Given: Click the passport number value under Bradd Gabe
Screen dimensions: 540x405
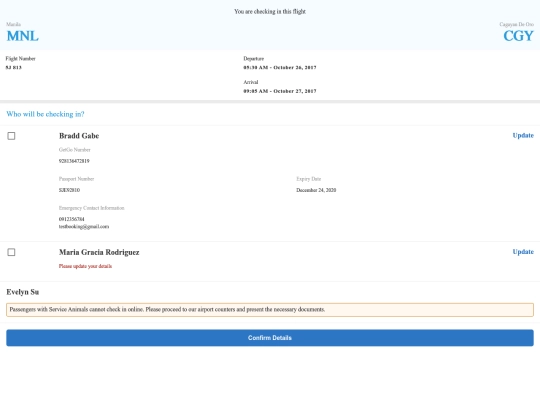Looking at the screenshot, I should pos(69,190).
